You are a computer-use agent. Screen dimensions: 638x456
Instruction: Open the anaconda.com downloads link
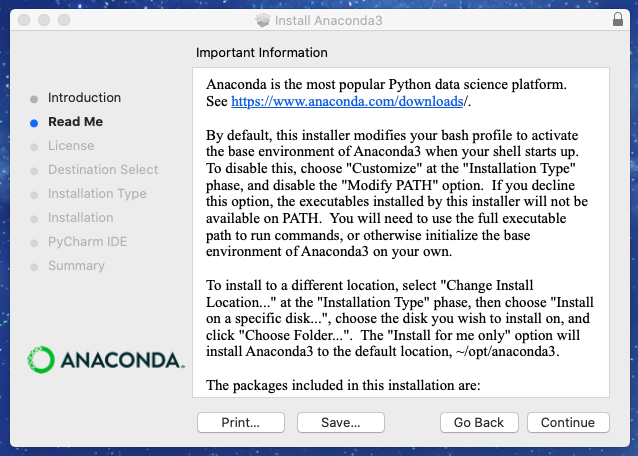pyautogui.click(x=347, y=101)
